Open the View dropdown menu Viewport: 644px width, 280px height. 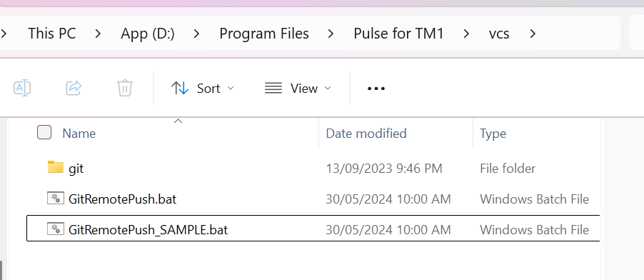tap(298, 88)
